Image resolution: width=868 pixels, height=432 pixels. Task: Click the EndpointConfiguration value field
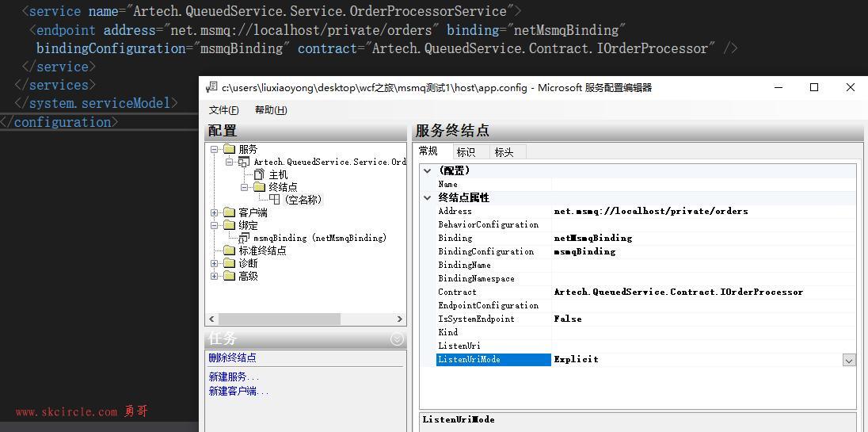(703, 306)
